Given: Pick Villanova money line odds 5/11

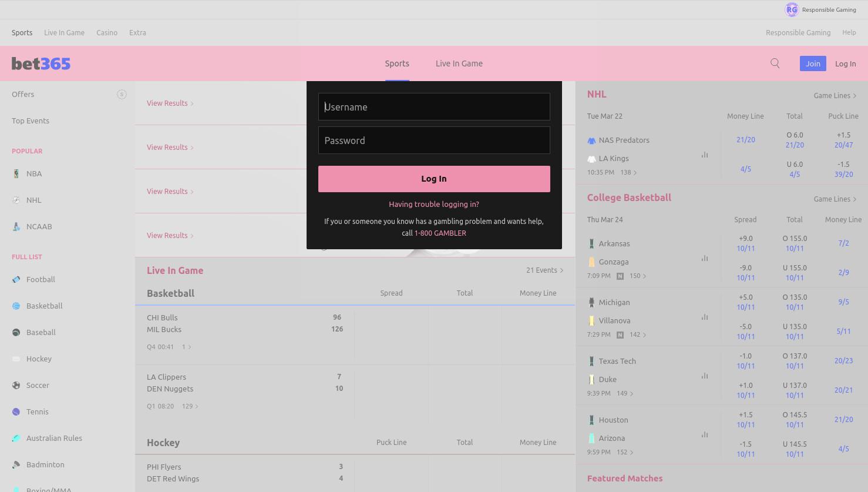Looking at the screenshot, I should point(843,332).
